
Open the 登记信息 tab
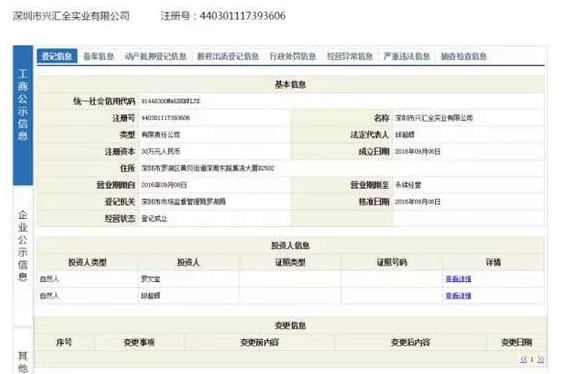click(57, 56)
